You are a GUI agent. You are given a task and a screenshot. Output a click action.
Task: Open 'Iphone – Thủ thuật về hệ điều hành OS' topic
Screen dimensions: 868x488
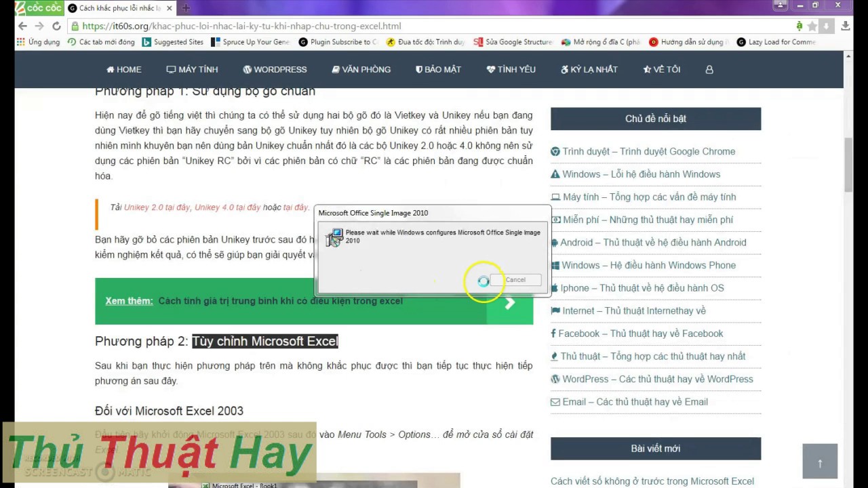coord(637,288)
